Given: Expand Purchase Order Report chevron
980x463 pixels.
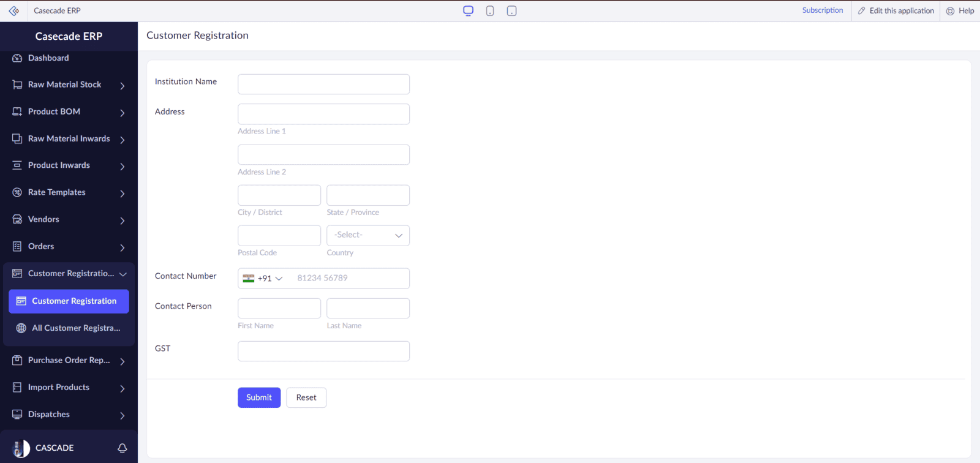Looking at the screenshot, I should click(123, 361).
